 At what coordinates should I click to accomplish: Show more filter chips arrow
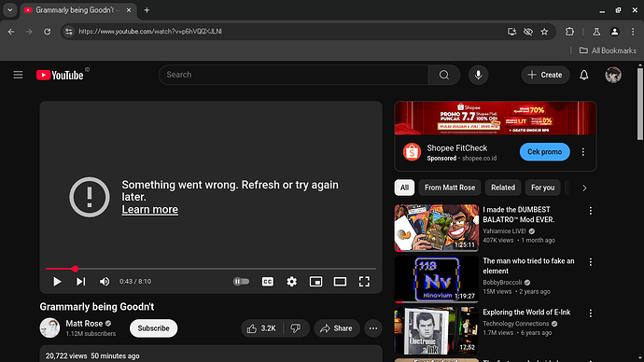pos(584,188)
